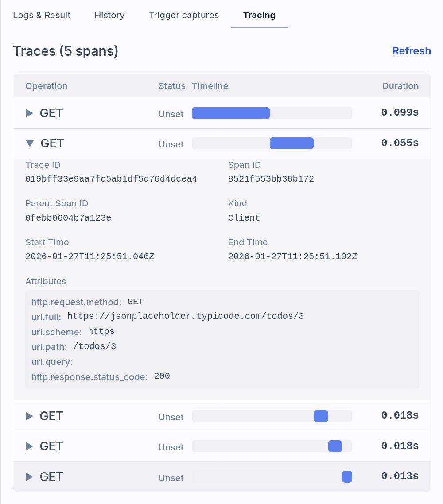443x504 pixels.
Task: Open the History tab
Action: click(109, 15)
